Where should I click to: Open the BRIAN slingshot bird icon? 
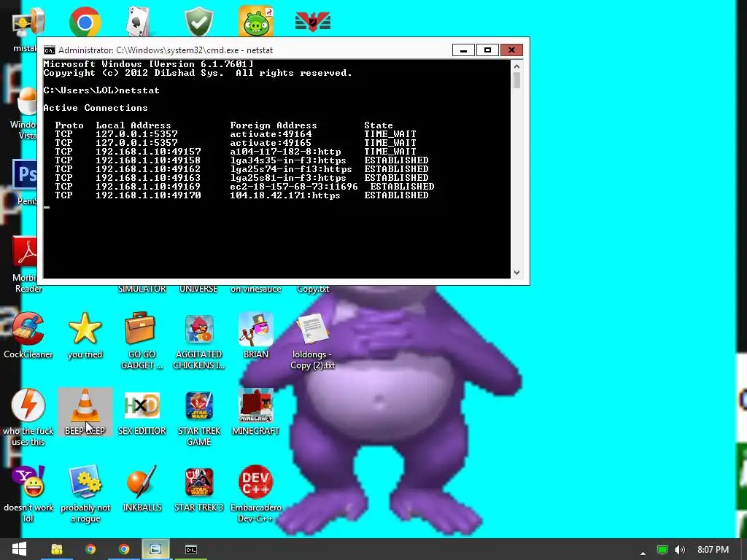(256, 335)
